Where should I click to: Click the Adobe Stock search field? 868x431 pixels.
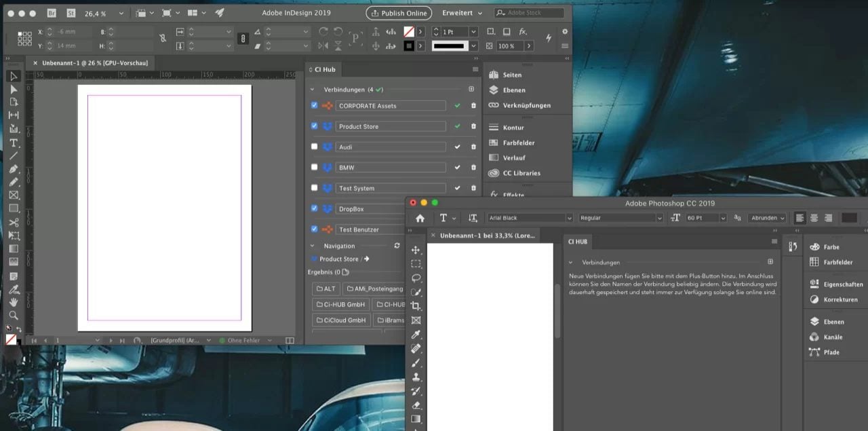532,13
